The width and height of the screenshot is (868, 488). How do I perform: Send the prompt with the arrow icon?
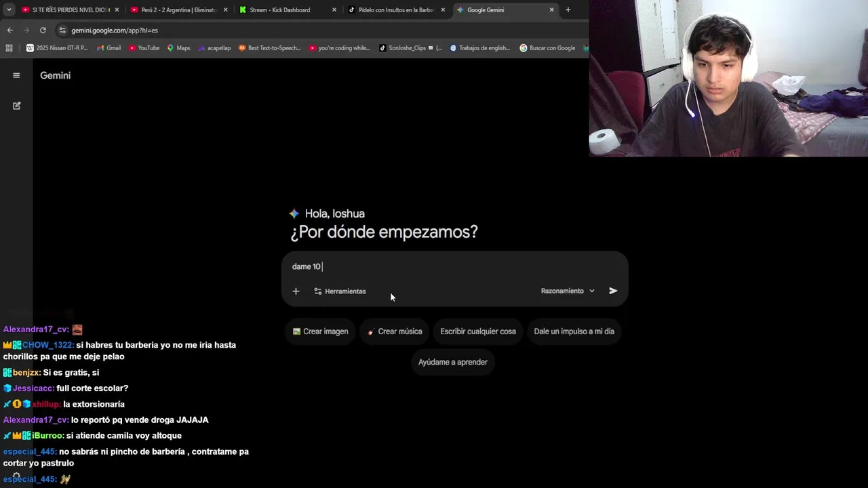pyautogui.click(x=613, y=291)
